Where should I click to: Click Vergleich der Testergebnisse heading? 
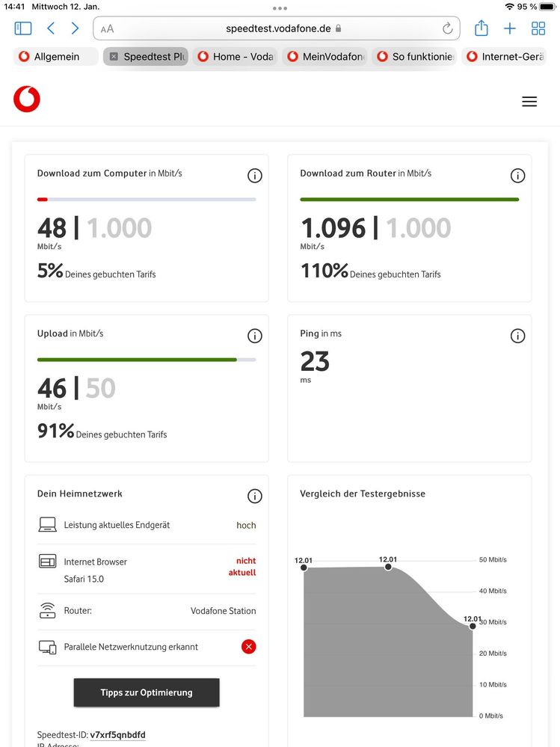point(363,494)
